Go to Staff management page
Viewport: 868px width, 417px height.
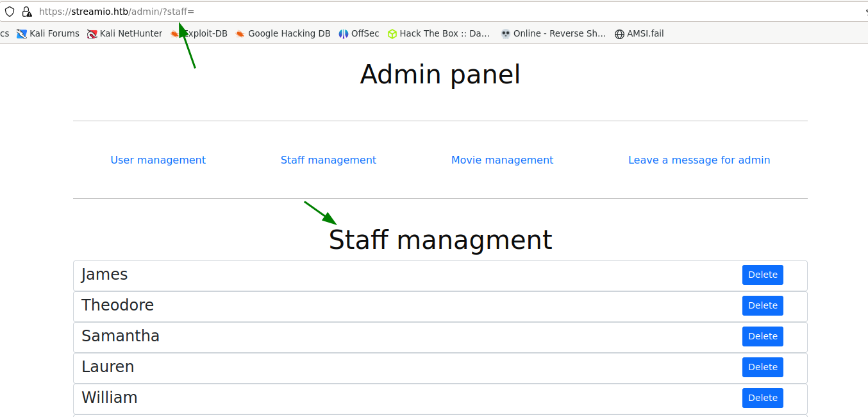[x=328, y=160]
